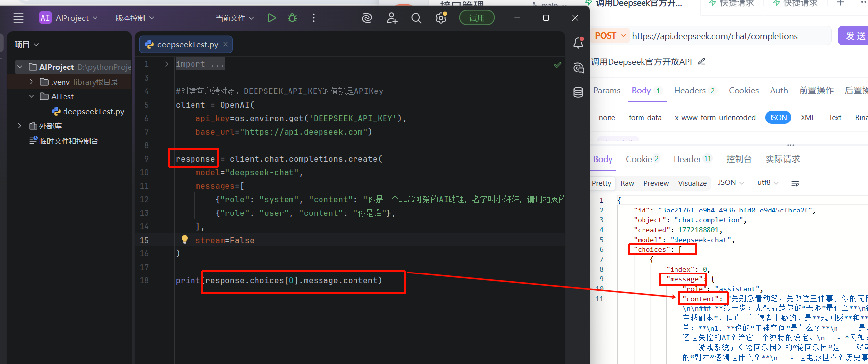This screenshot has height=364, width=868.
Task: Open the 项目 view dropdown
Action: tap(27, 44)
